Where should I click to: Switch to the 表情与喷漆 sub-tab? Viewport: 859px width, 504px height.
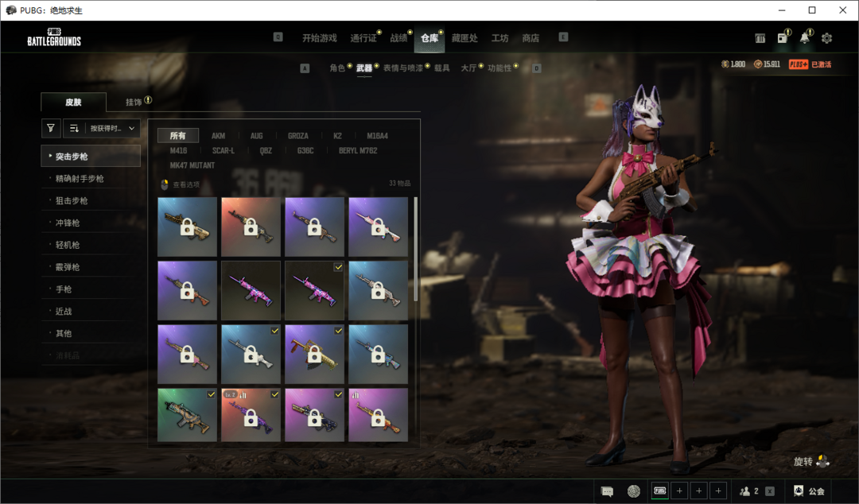pos(402,68)
